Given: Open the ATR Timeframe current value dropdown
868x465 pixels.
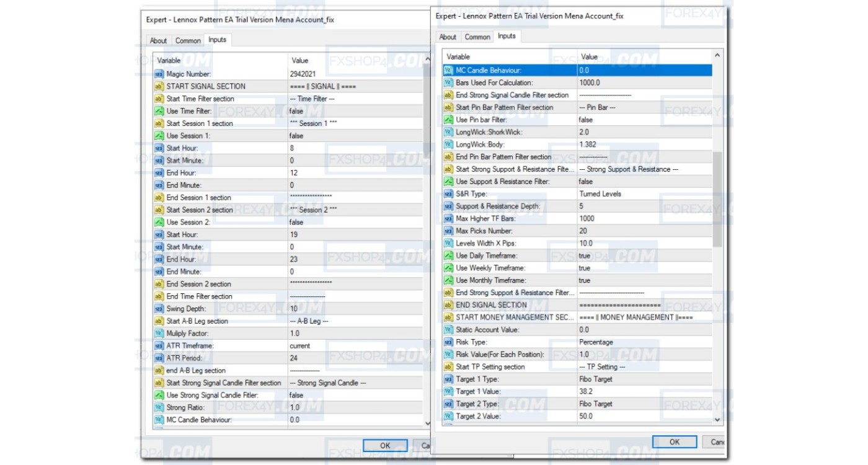Looking at the screenshot, I should click(x=300, y=346).
